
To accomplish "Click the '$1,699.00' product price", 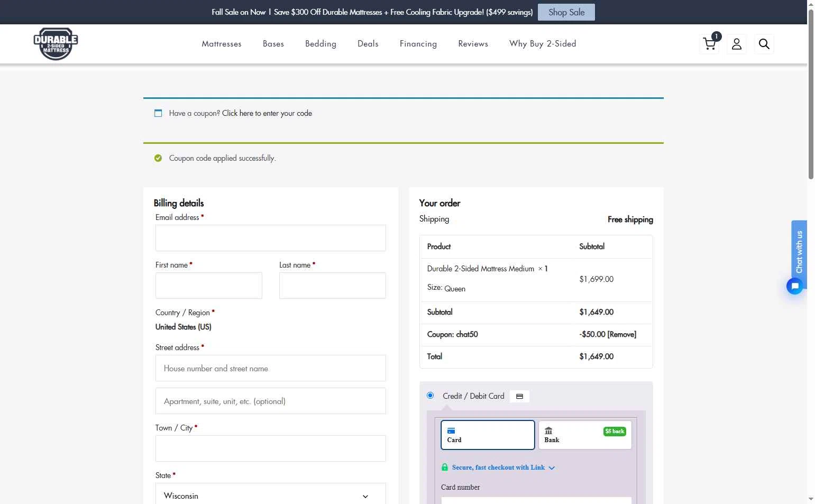I will tap(597, 279).
